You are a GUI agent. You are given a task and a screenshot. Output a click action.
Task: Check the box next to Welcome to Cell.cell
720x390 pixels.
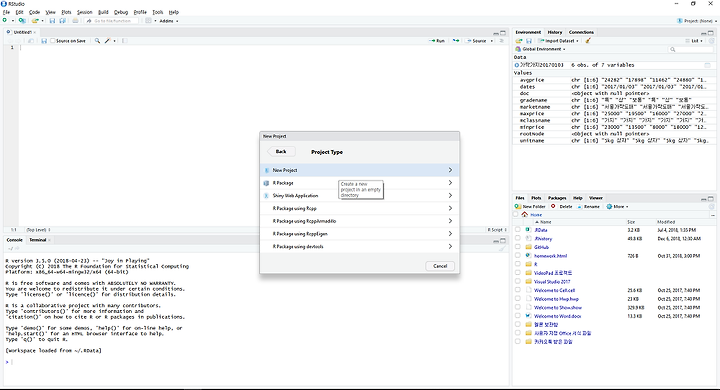pyautogui.click(x=518, y=290)
